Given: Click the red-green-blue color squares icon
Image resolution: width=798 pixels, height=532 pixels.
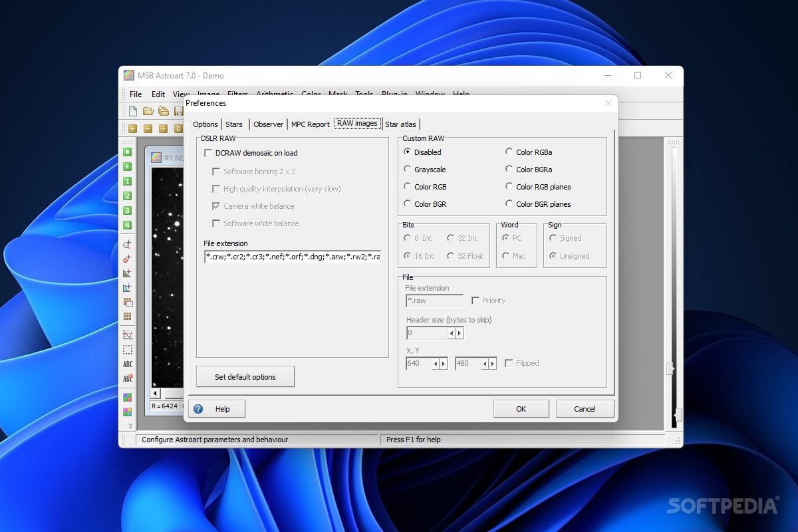Looking at the screenshot, I should pyautogui.click(x=127, y=398).
